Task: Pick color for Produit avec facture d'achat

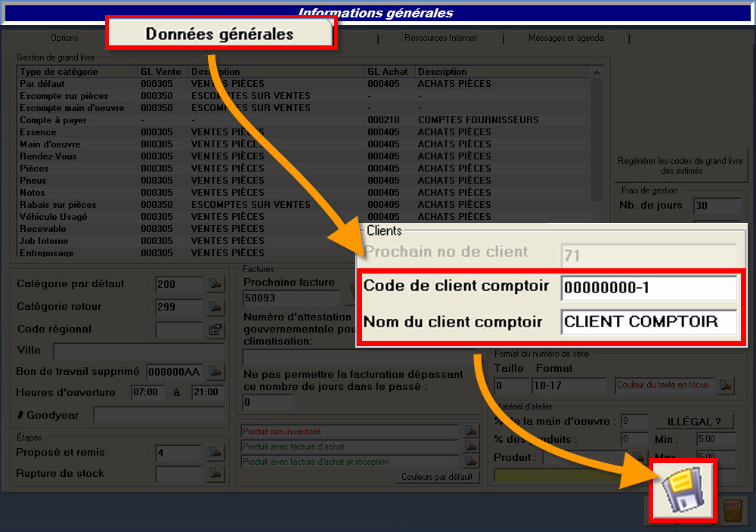Action: click(470, 446)
